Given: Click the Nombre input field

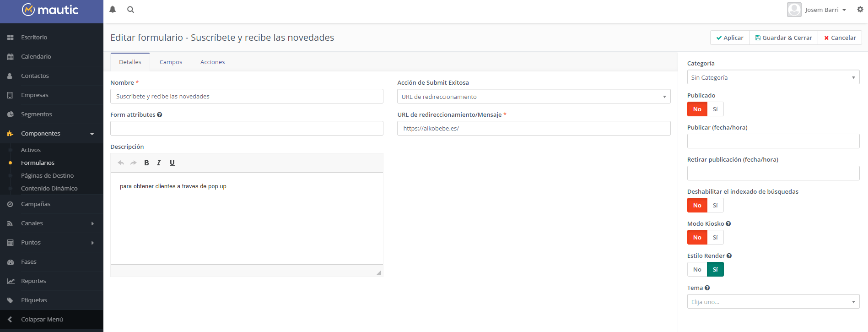Looking at the screenshot, I should [x=247, y=96].
